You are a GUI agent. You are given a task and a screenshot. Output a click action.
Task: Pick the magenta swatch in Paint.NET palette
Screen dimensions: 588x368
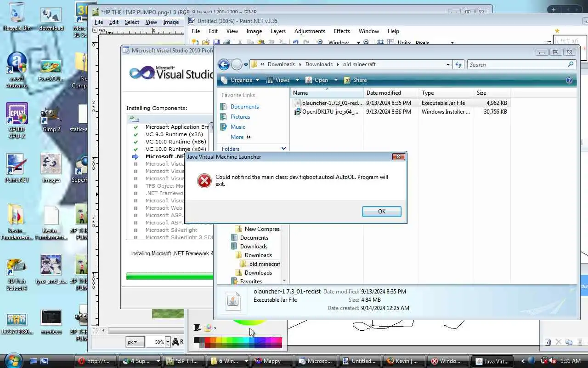(x=273, y=340)
